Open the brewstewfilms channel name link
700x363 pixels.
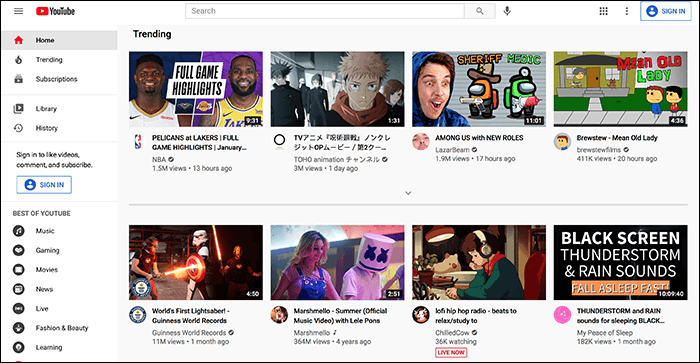coord(599,150)
